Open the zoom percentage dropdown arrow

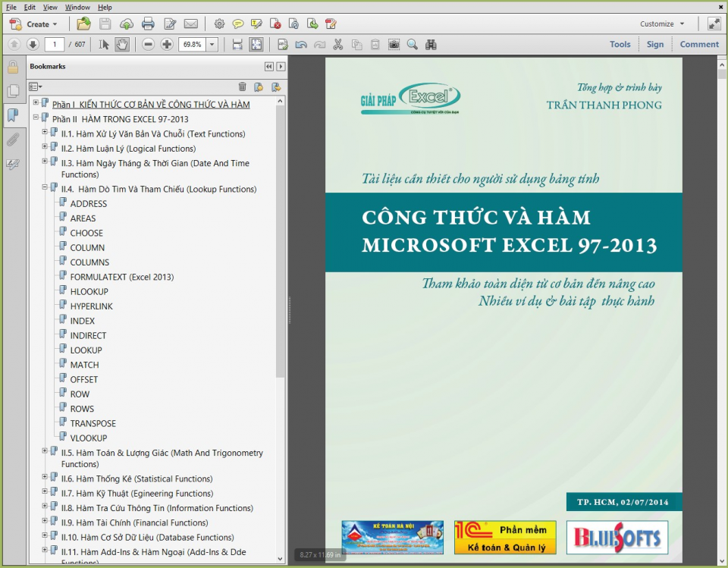[212, 44]
